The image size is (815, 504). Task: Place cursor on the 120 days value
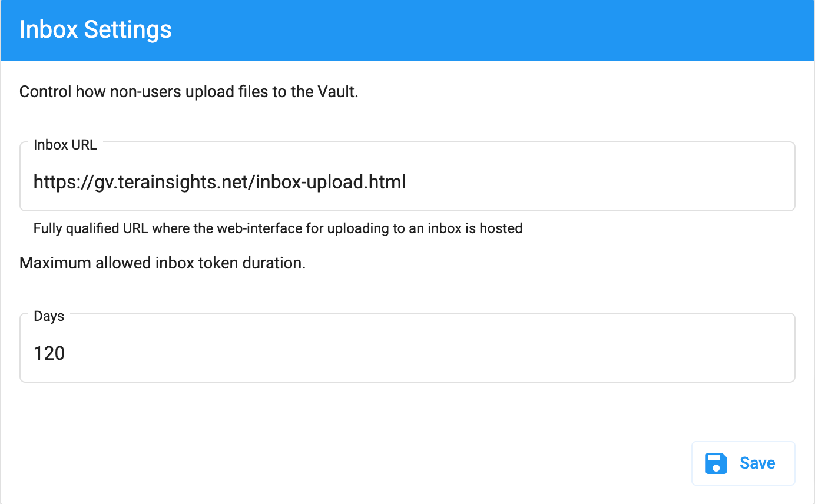click(49, 353)
